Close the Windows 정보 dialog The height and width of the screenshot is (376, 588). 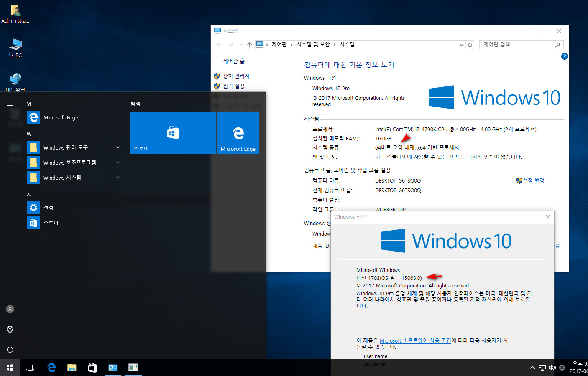click(548, 217)
